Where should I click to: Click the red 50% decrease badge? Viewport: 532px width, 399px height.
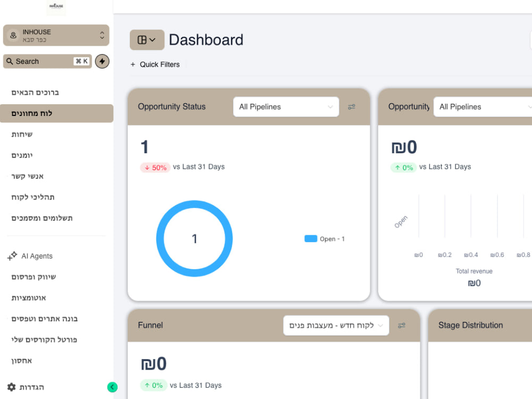click(x=155, y=168)
